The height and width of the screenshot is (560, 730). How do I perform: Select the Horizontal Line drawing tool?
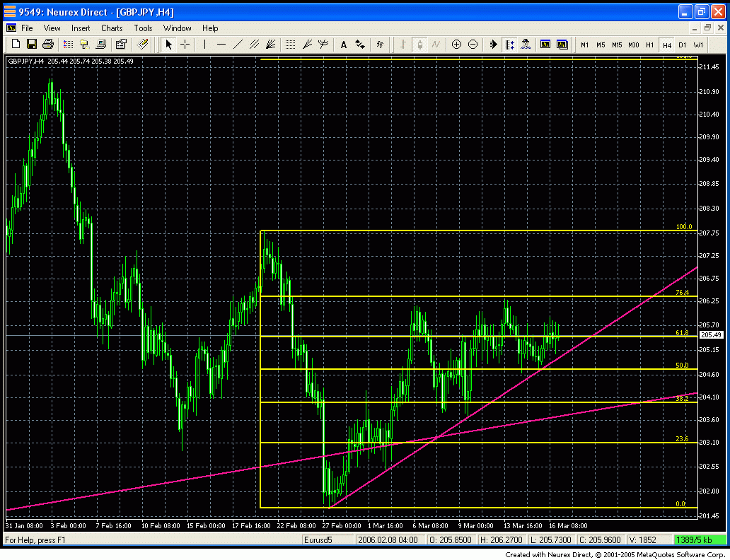coord(221,45)
